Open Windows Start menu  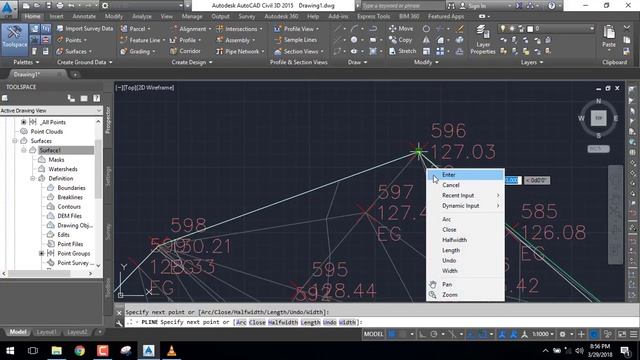pyautogui.click(x=10, y=351)
